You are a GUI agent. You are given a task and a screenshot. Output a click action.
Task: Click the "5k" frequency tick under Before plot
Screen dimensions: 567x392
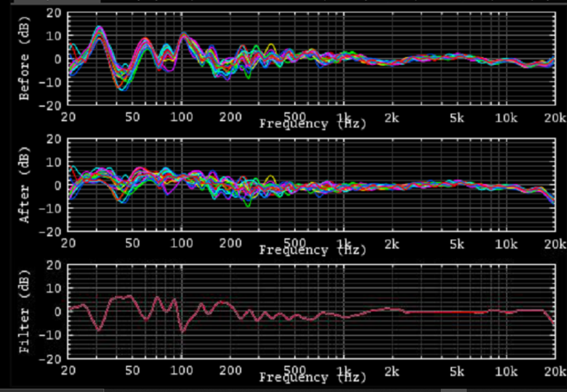pos(457,117)
